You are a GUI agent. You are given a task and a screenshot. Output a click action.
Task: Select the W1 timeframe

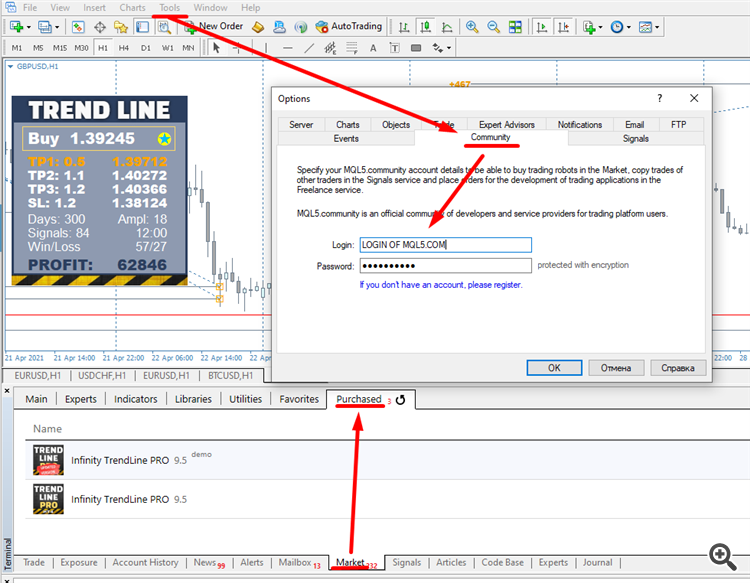(x=167, y=48)
